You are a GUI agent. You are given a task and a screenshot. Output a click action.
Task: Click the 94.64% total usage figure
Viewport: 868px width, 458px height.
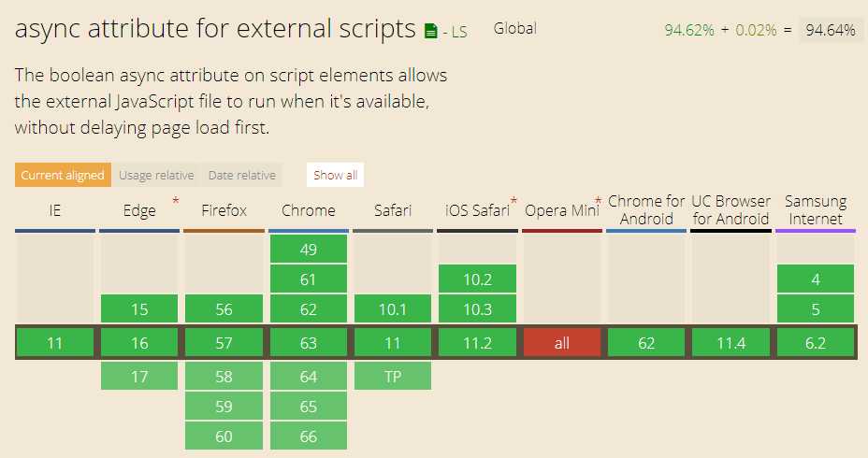830,30
